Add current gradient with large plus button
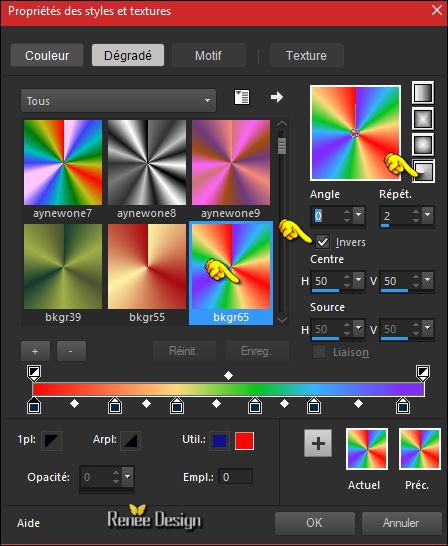448x546 pixels. [x=318, y=443]
